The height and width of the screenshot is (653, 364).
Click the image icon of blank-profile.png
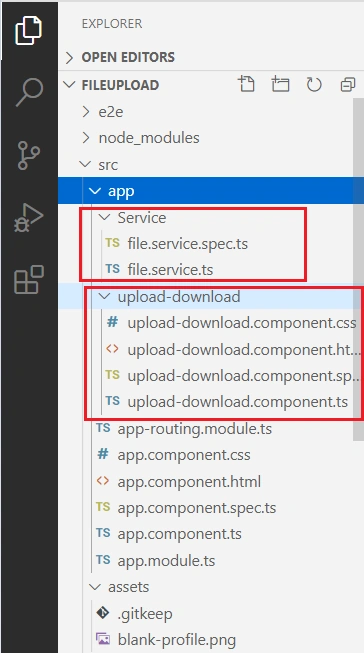102,639
